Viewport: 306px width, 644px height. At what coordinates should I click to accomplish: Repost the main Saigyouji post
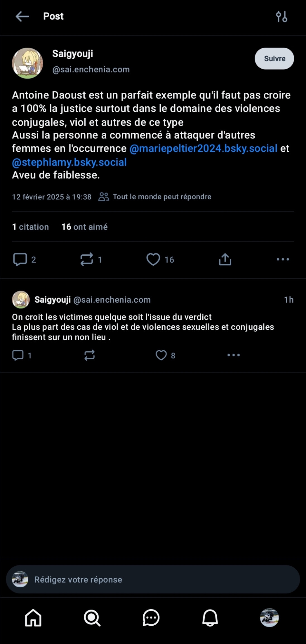(87, 259)
